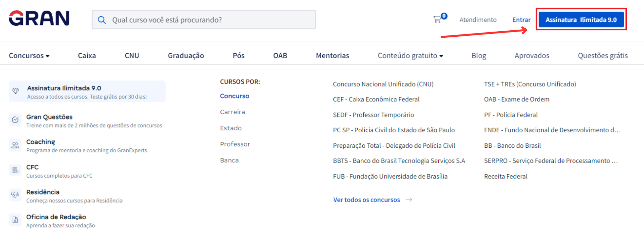
Task: Click the diamond icon beside Assinatura Ilimitada
Action: [16, 91]
